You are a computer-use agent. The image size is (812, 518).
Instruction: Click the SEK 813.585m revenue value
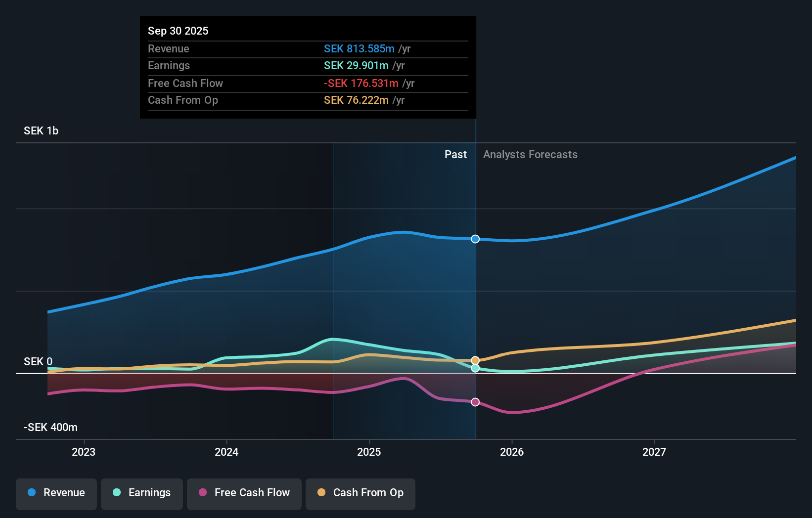point(360,49)
